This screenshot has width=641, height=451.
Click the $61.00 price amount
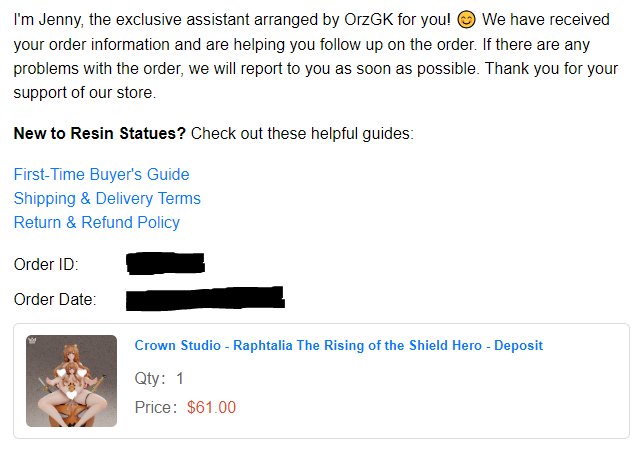[211, 407]
